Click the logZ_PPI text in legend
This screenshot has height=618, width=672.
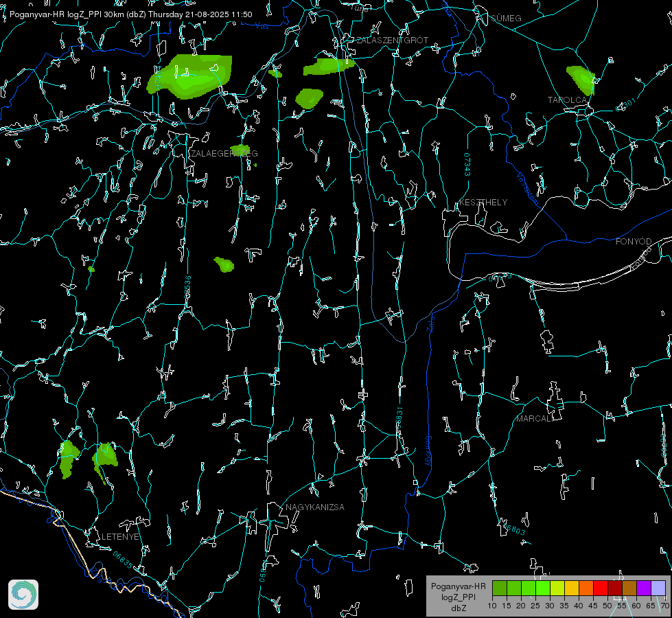(x=458, y=597)
